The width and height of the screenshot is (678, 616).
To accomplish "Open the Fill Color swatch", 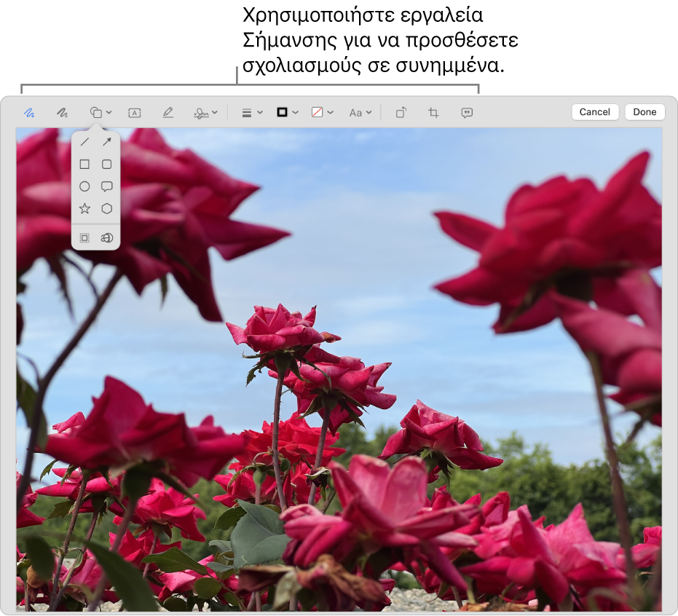I will pyautogui.click(x=322, y=113).
